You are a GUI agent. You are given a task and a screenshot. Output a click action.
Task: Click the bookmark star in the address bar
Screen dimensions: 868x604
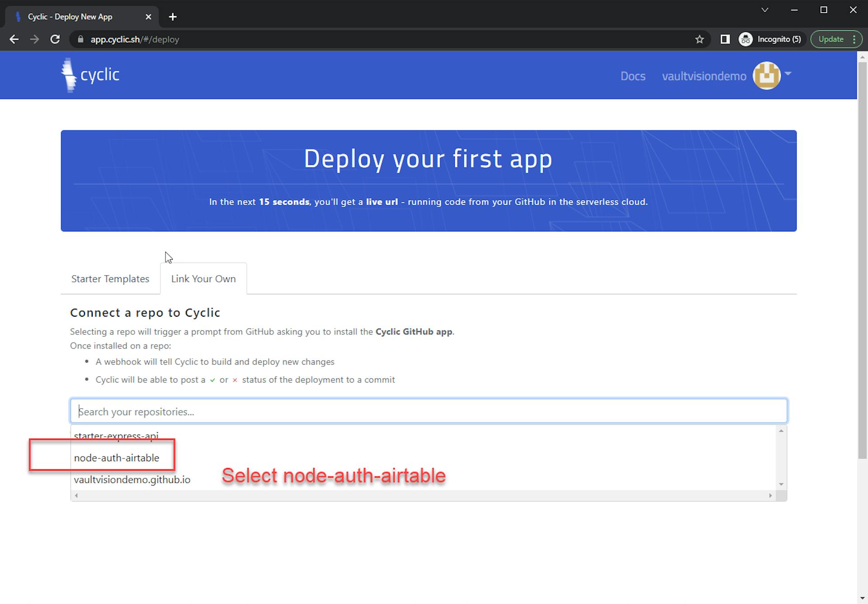[x=700, y=39]
